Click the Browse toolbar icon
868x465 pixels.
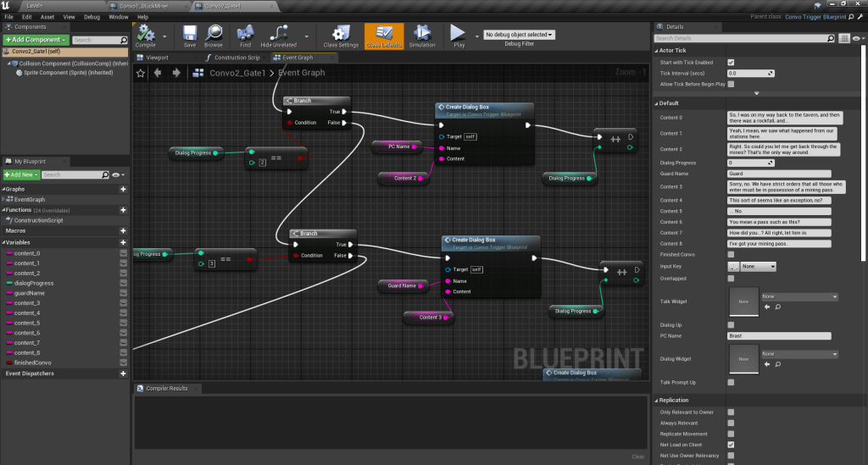214,35
